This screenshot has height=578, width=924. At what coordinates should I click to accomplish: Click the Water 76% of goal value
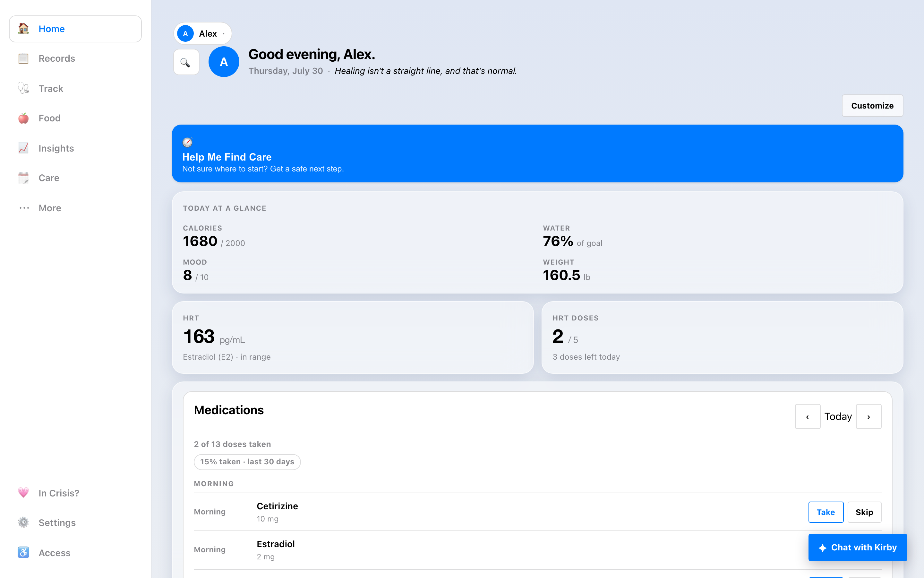click(572, 241)
